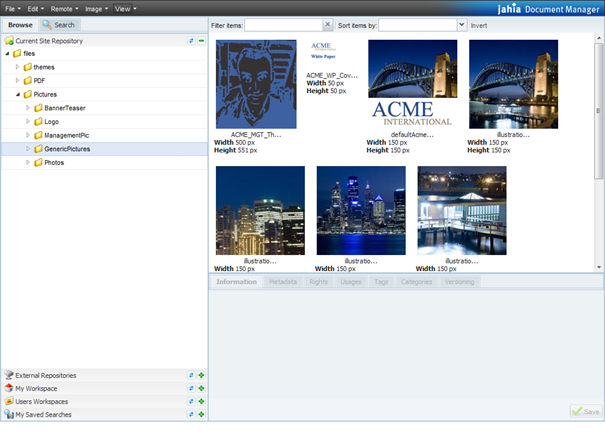The height and width of the screenshot is (433, 605).
Task: Refresh the Current Site Repository panel
Action: point(191,41)
